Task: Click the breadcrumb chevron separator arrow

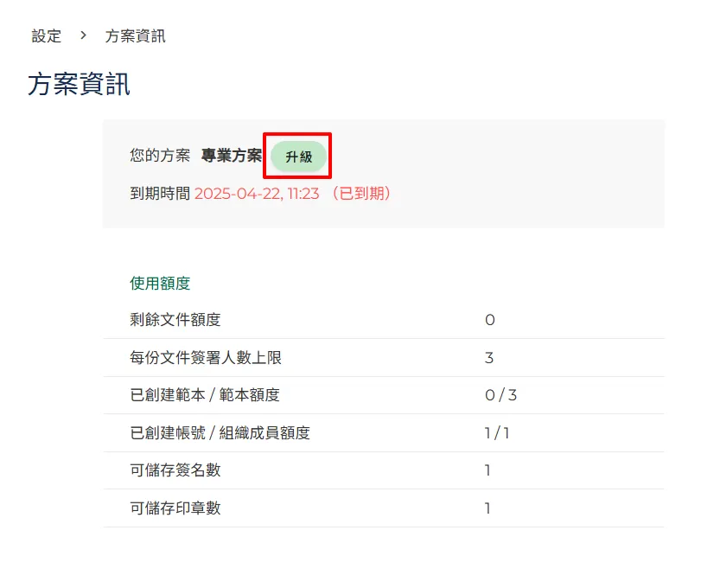Action: click(84, 36)
